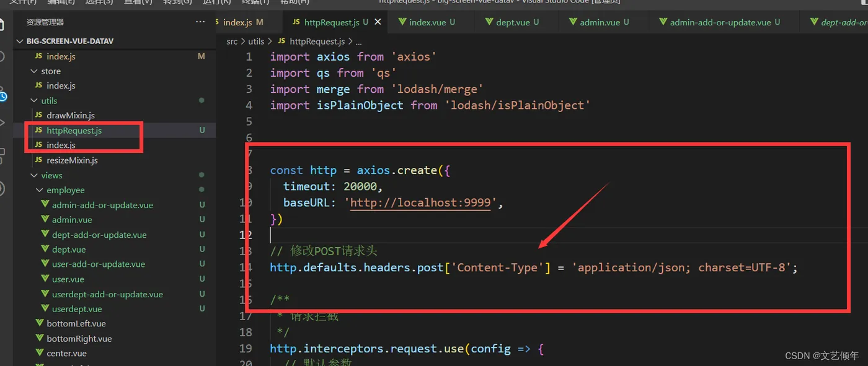Screen dimensions: 868x366
Task: Close the httpRequest.js editor tab
Action: point(377,22)
